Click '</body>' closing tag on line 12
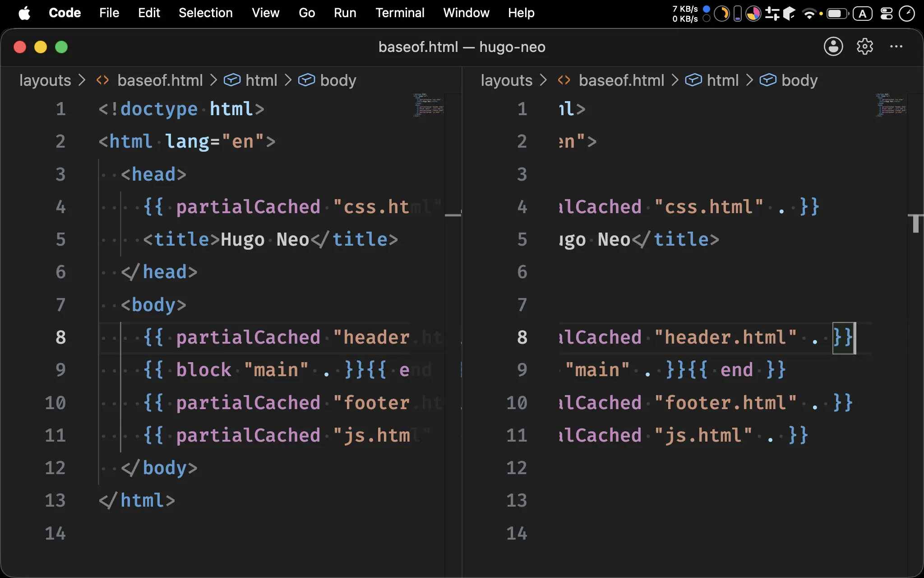This screenshot has width=924, height=578. (159, 468)
